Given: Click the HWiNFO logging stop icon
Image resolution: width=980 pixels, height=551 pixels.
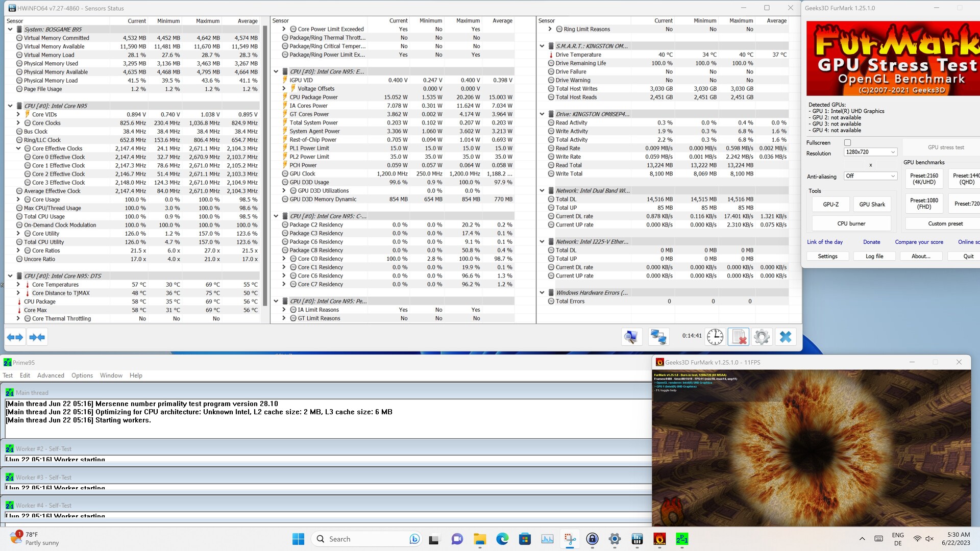Looking at the screenshot, I should pyautogui.click(x=738, y=337).
